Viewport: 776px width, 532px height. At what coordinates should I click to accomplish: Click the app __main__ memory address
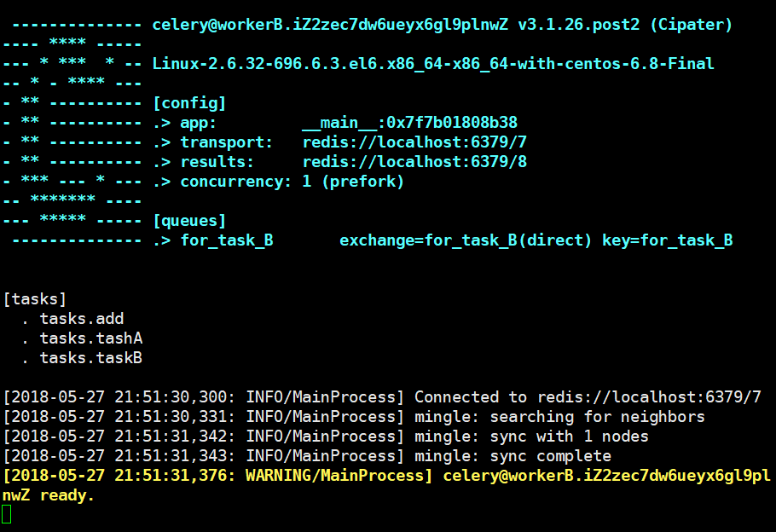point(410,123)
